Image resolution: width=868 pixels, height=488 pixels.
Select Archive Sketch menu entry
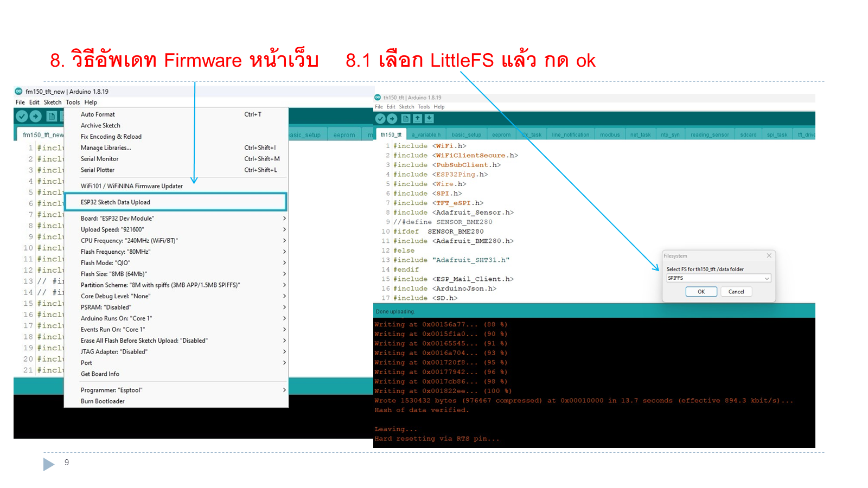tap(176, 125)
